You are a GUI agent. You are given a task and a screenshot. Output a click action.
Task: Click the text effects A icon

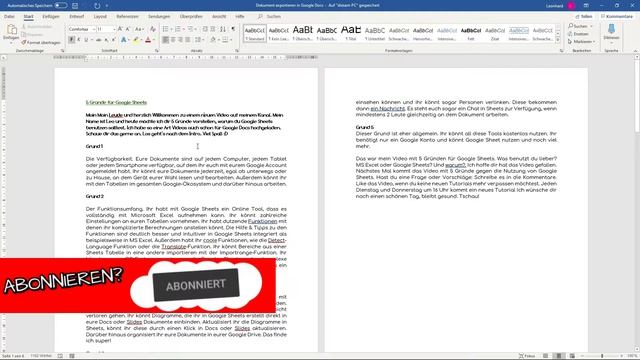click(124, 40)
